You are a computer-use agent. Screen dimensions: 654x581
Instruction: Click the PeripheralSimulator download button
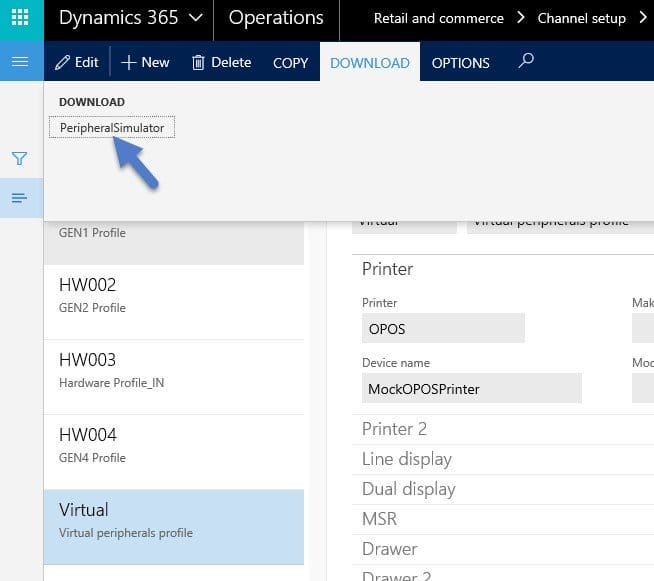click(112, 128)
